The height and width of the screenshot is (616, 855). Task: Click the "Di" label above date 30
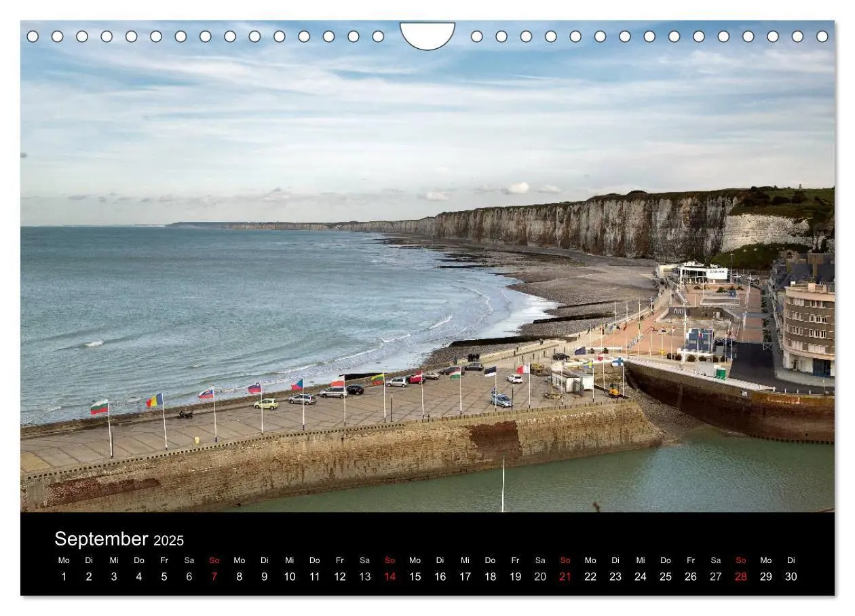coord(791,560)
